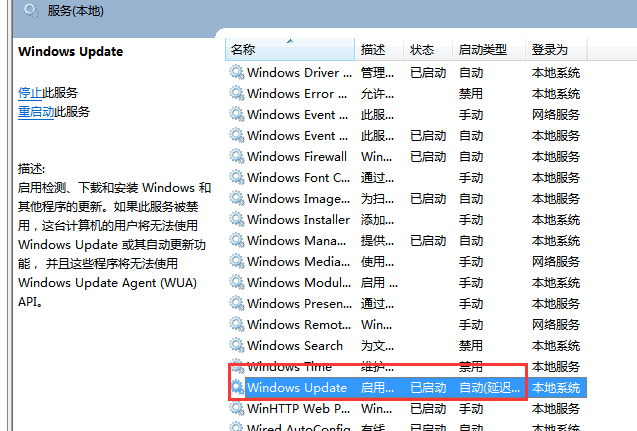Viewport: 637px width, 431px height.
Task: Select the Windows Search service name
Action: pos(295,346)
